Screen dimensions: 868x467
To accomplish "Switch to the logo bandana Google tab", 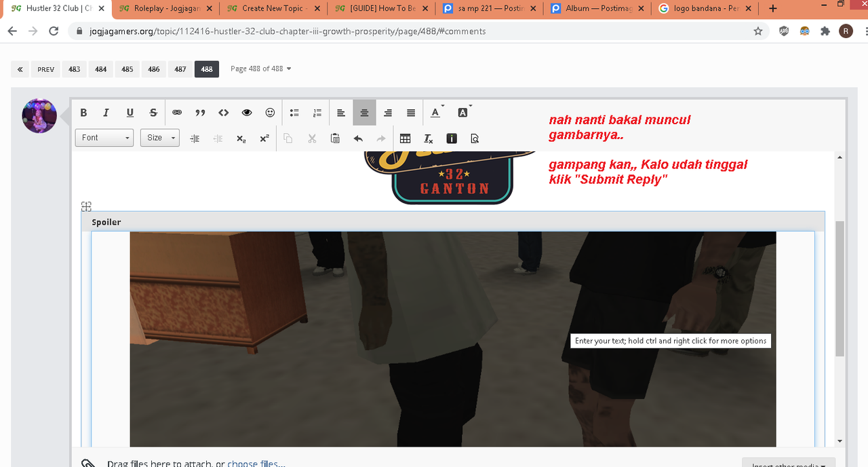I will click(705, 9).
